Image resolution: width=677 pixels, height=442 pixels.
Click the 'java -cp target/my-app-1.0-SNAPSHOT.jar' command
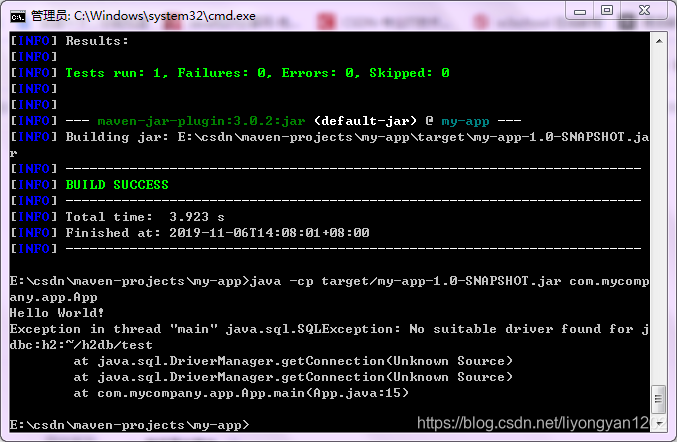405,281
